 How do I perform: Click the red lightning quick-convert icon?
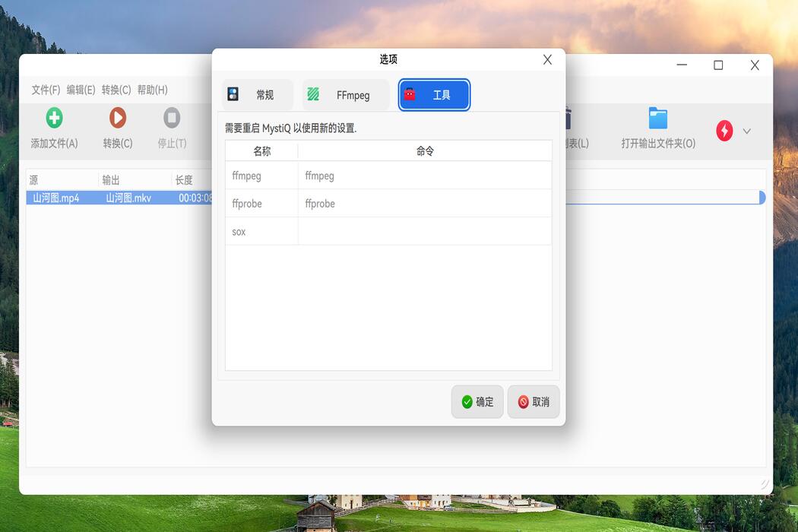click(724, 131)
